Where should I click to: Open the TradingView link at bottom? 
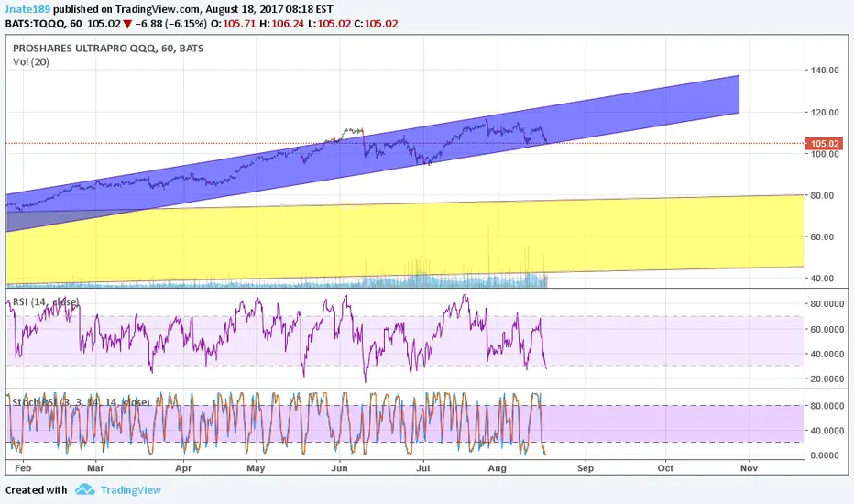(131, 490)
